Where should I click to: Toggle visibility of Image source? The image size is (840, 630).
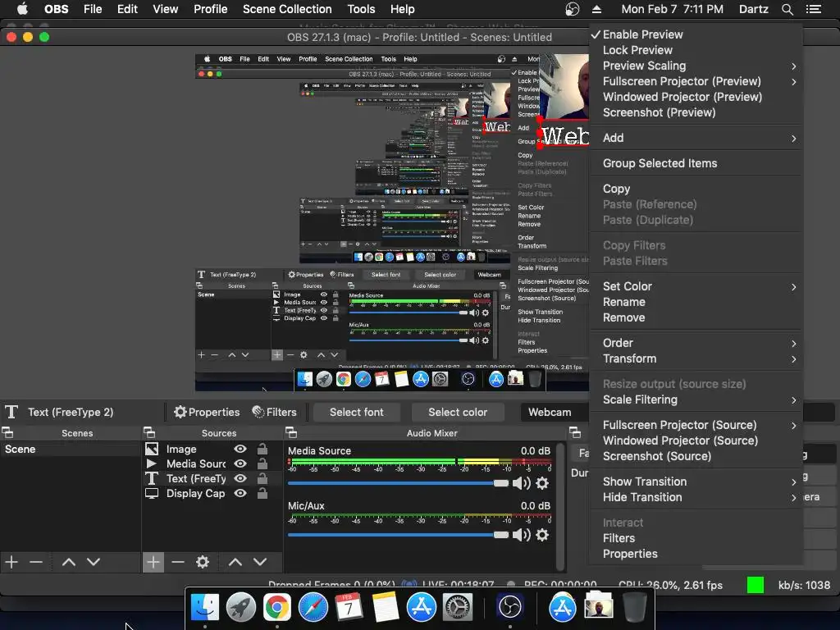coord(240,449)
